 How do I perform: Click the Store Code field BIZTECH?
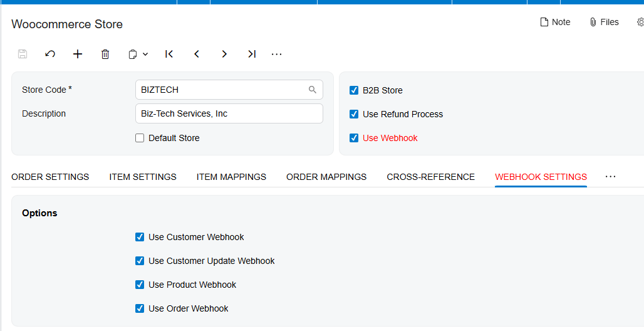229,90
